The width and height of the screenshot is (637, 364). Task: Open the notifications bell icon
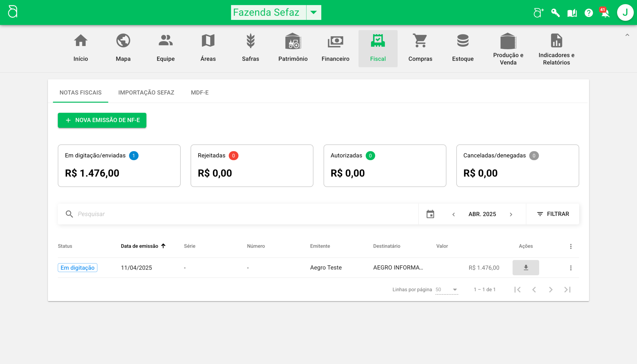pyautogui.click(x=605, y=13)
